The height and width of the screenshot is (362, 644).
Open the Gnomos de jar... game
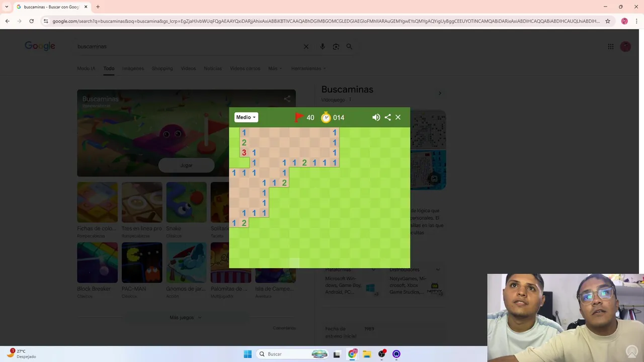click(x=186, y=262)
